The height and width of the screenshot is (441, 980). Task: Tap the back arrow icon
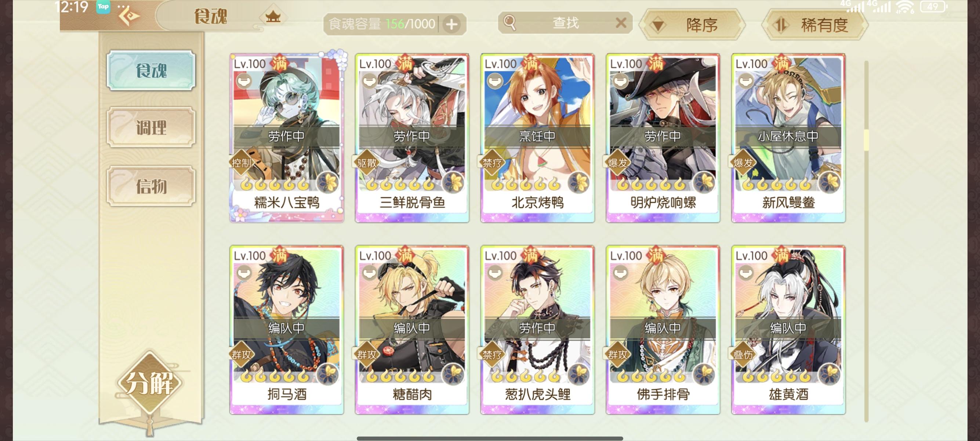point(128,17)
